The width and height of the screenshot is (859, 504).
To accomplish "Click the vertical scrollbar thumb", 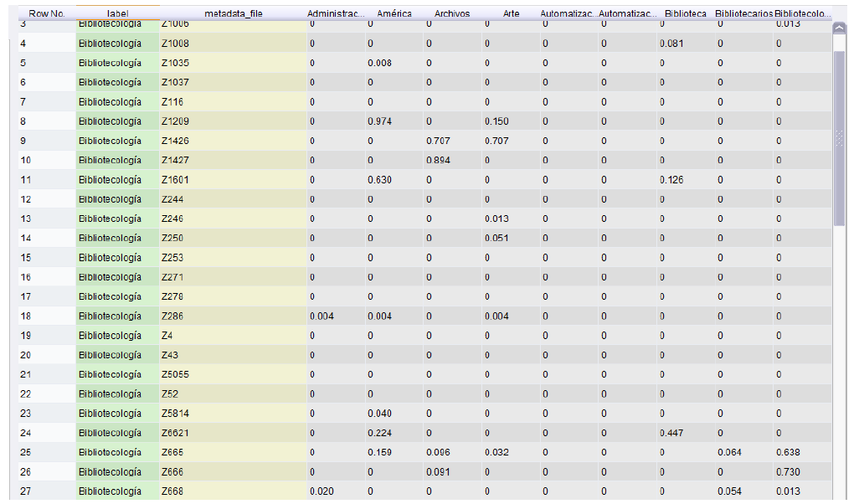I will tap(839, 134).
